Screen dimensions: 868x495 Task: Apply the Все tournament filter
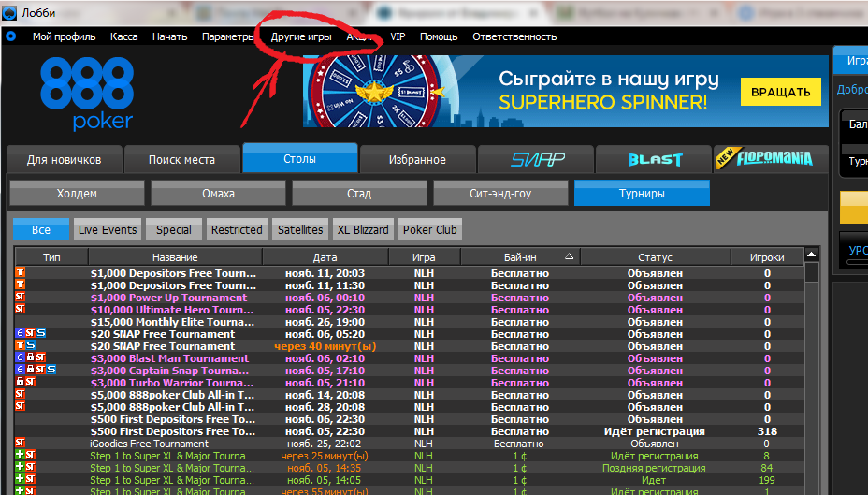41,229
